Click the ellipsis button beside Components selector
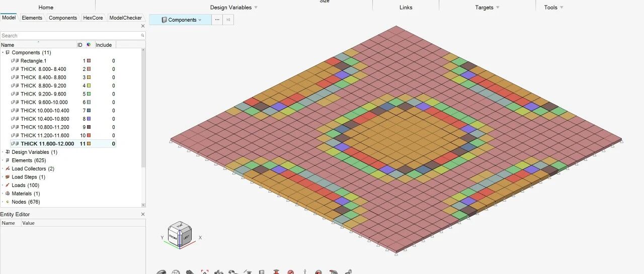This screenshot has width=644, height=274. [x=217, y=20]
